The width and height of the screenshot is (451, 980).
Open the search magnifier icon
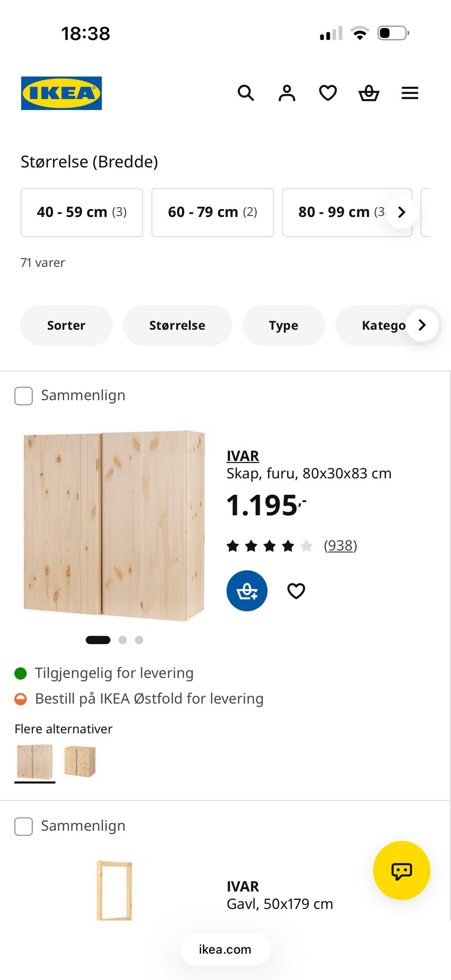coord(246,93)
